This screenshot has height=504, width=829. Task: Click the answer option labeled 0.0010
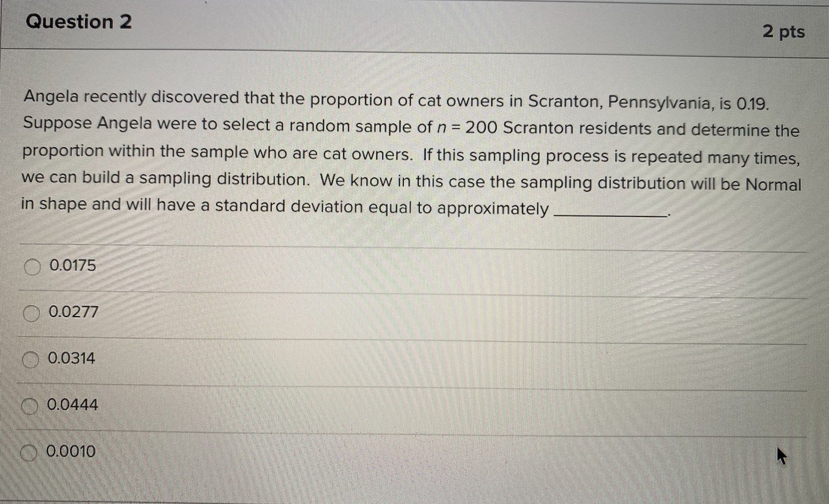pos(71,451)
